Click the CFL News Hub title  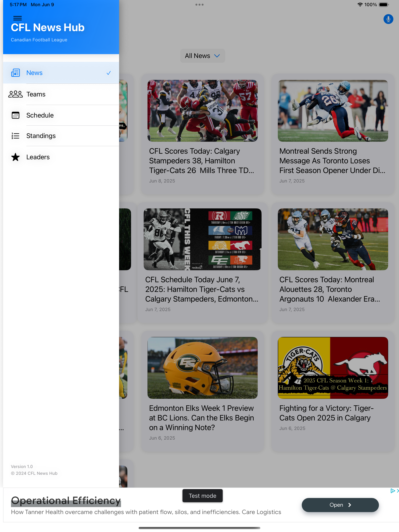coord(48,27)
